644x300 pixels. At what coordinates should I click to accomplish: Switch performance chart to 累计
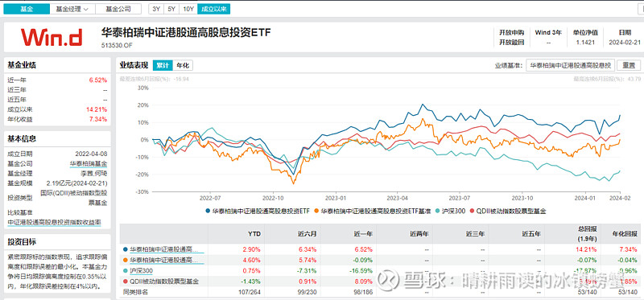pos(163,65)
